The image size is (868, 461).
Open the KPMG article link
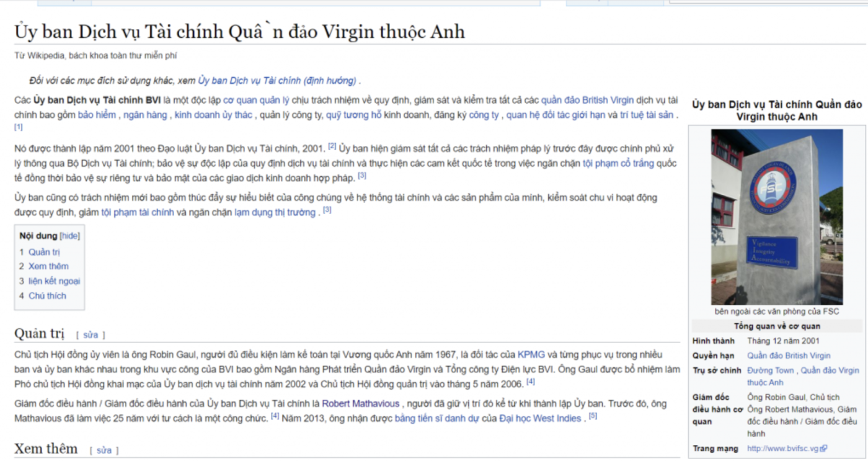(x=531, y=354)
